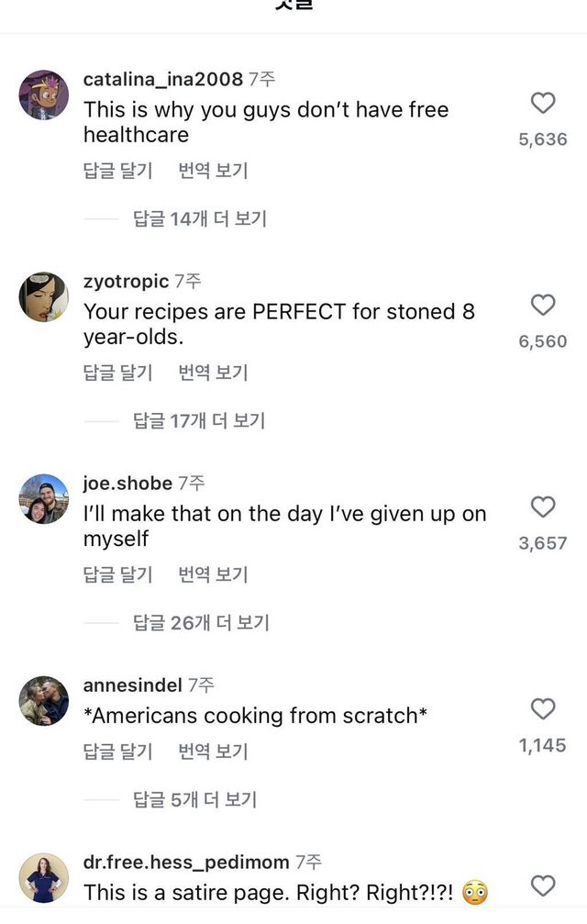View joe.shobe's avatar photo

(x=42, y=499)
